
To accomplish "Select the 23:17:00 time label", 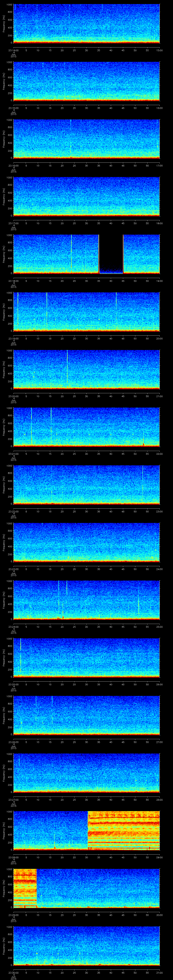I will (x=13, y=223).
